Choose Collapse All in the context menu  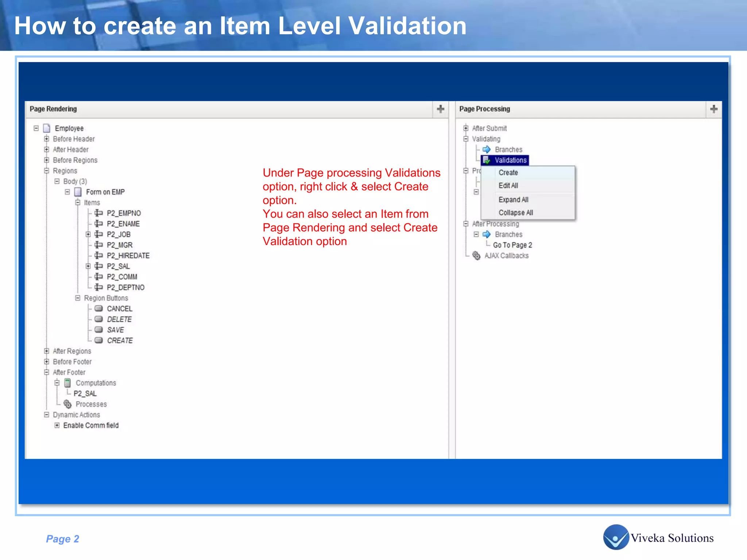tap(515, 213)
